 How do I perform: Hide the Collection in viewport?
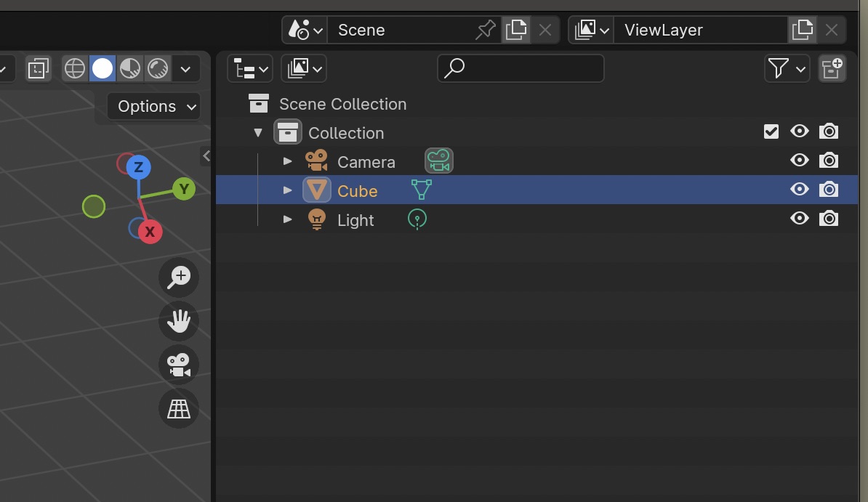(800, 131)
